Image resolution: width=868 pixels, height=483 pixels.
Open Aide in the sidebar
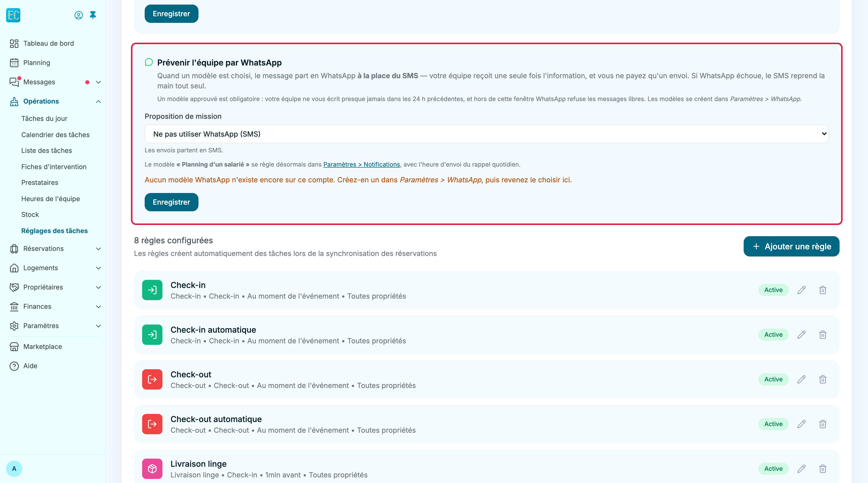coord(30,366)
